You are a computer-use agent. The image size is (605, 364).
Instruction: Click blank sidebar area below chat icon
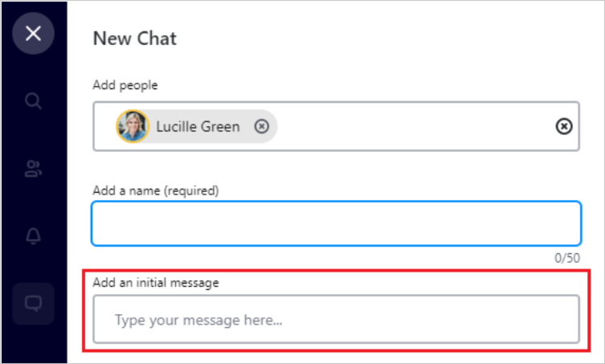click(x=33, y=344)
